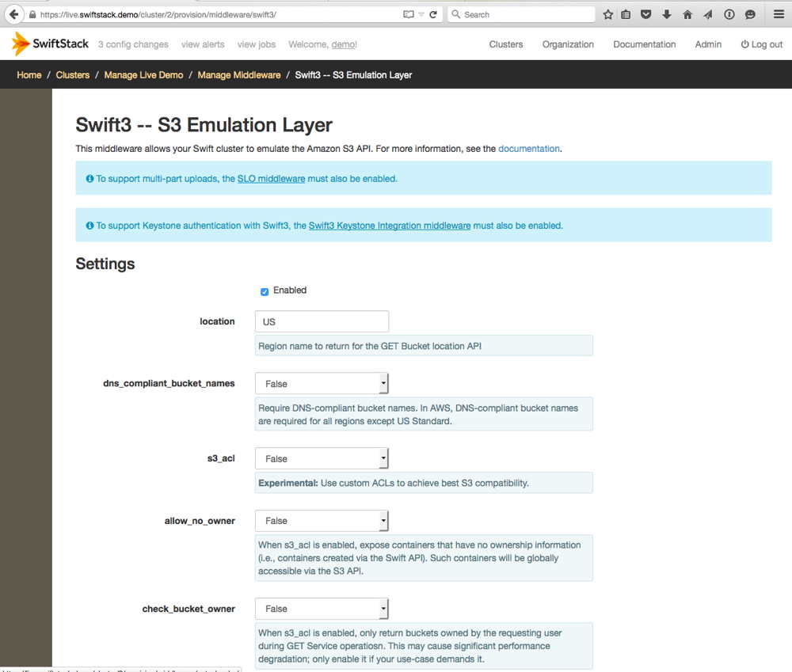
Task: Click the reader view icon in the address bar
Action: [408, 14]
